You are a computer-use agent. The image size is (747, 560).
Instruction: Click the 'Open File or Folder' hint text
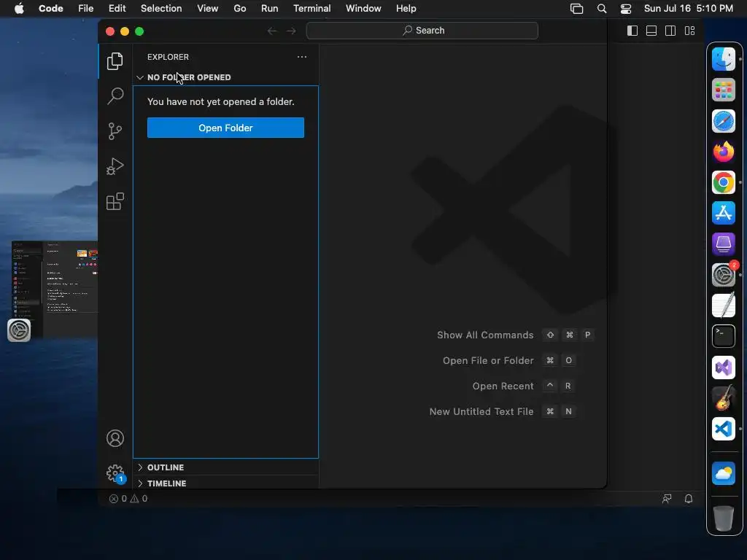(x=488, y=360)
